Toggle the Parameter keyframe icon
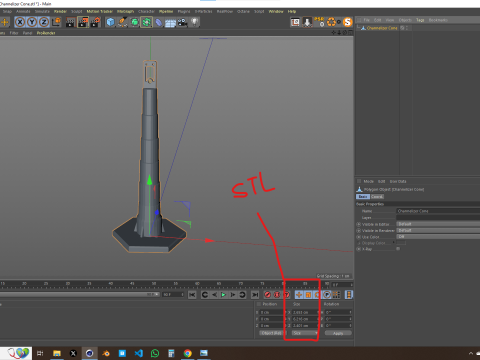 click(x=327, y=295)
